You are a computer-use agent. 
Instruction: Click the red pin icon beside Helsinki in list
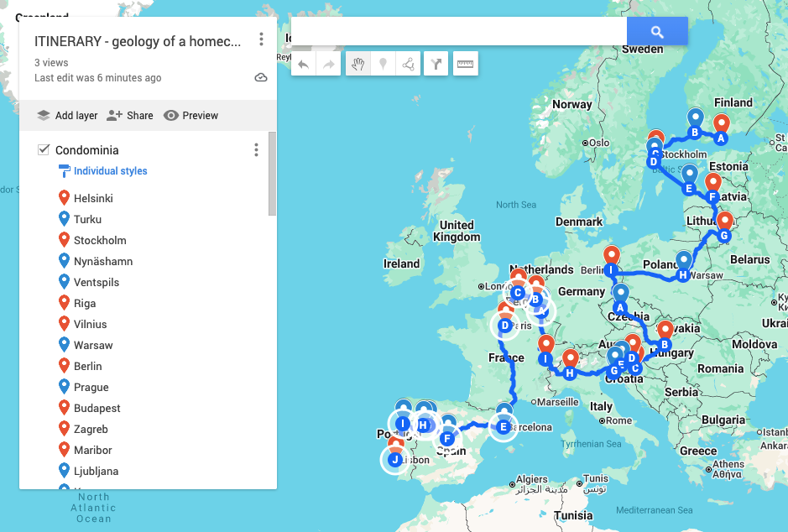tap(64, 198)
